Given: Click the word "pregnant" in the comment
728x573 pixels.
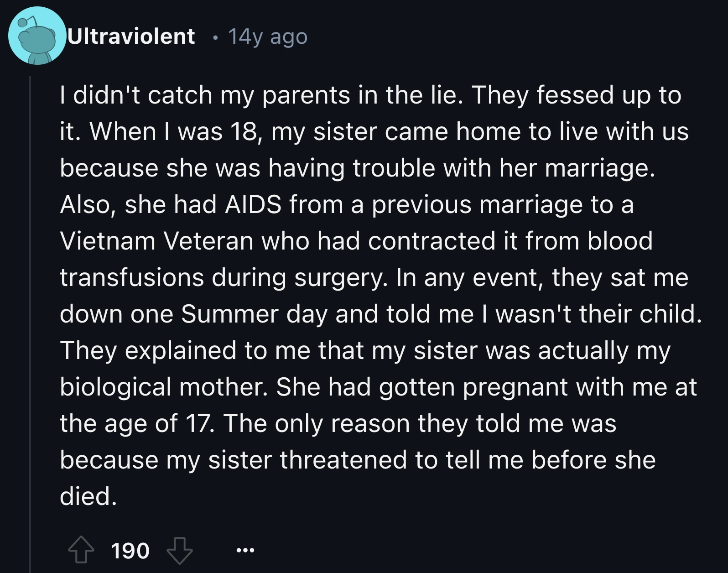Looking at the screenshot, I should click(x=515, y=387).
